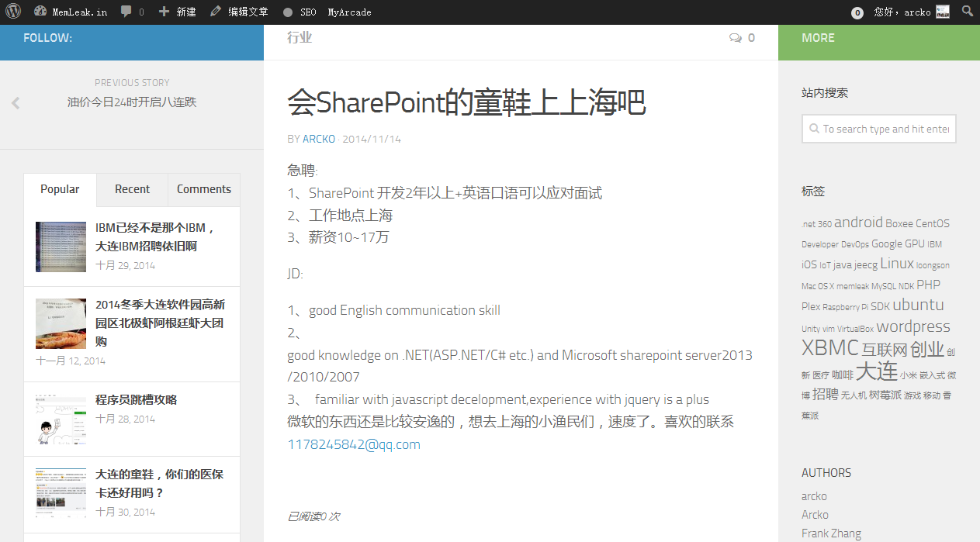Click the Plex tag
The image size is (980, 542).
(811, 306)
